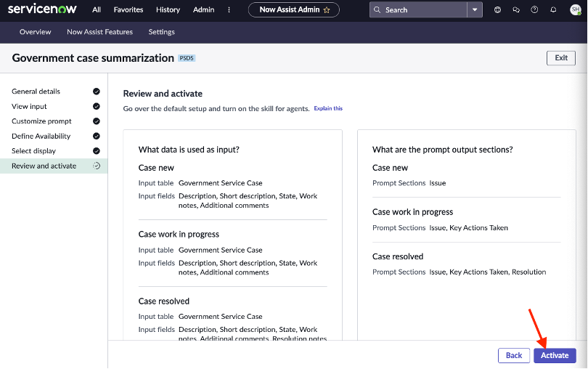Open the help question mark icon
Viewport: 588px width, 369px height.
[x=534, y=9]
